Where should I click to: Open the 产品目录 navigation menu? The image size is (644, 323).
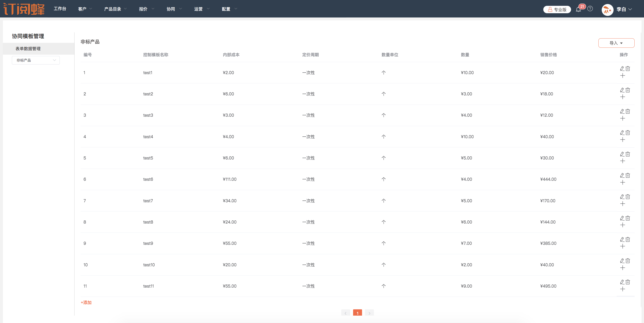click(115, 9)
